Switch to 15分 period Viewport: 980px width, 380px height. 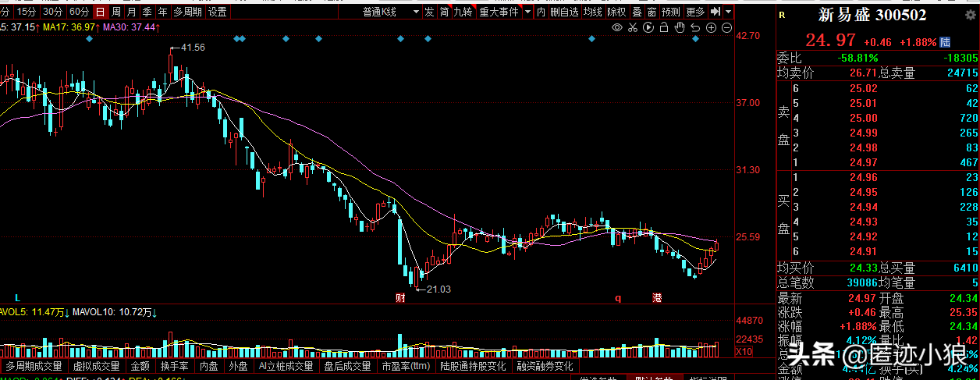click(x=27, y=12)
